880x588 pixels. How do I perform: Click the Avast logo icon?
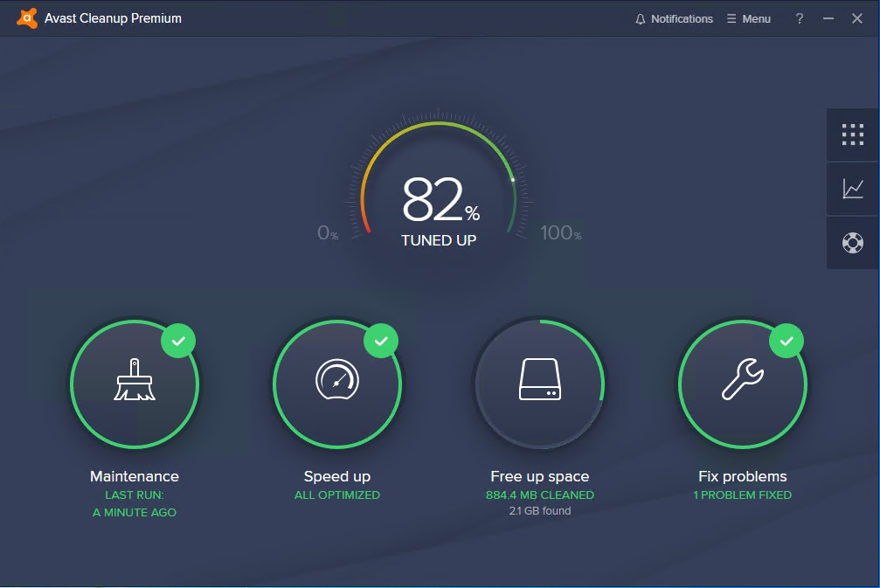coord(27,18)
